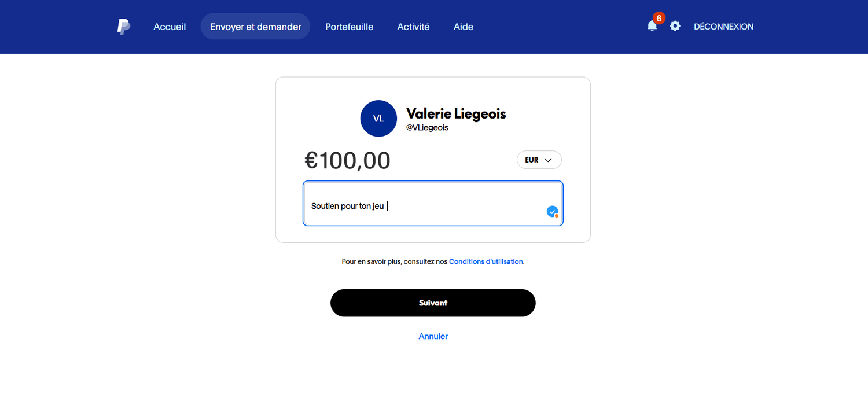The height and width of the screenshot is (398, 868).
Task: Go to the Accueil tab
Action: (170, 27)
